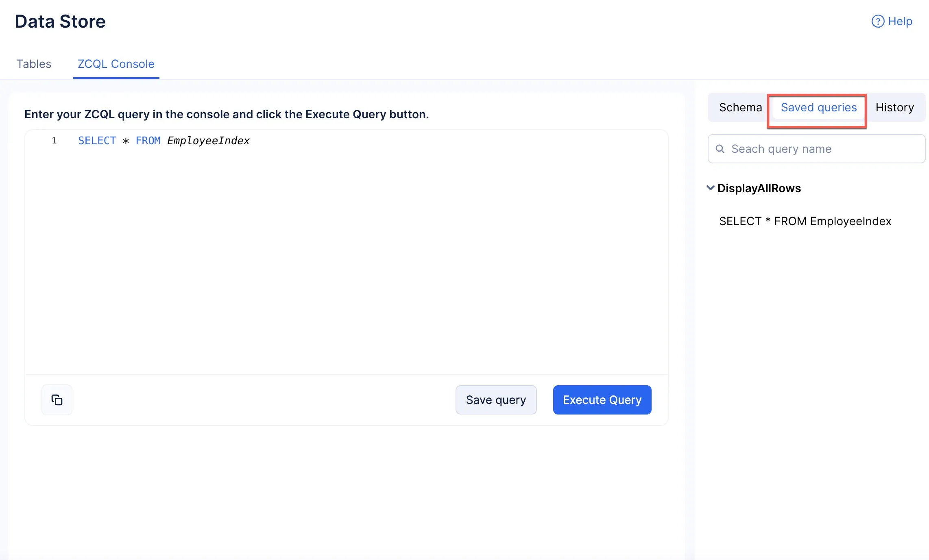This screenshot has width=929, height=560.
Task: Select the ZCQL Console tab
Action: tap(116, 64)
